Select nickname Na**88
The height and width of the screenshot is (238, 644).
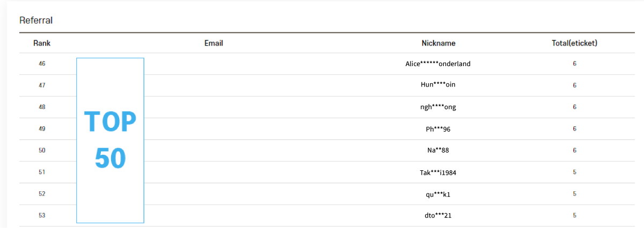(438, 150)
